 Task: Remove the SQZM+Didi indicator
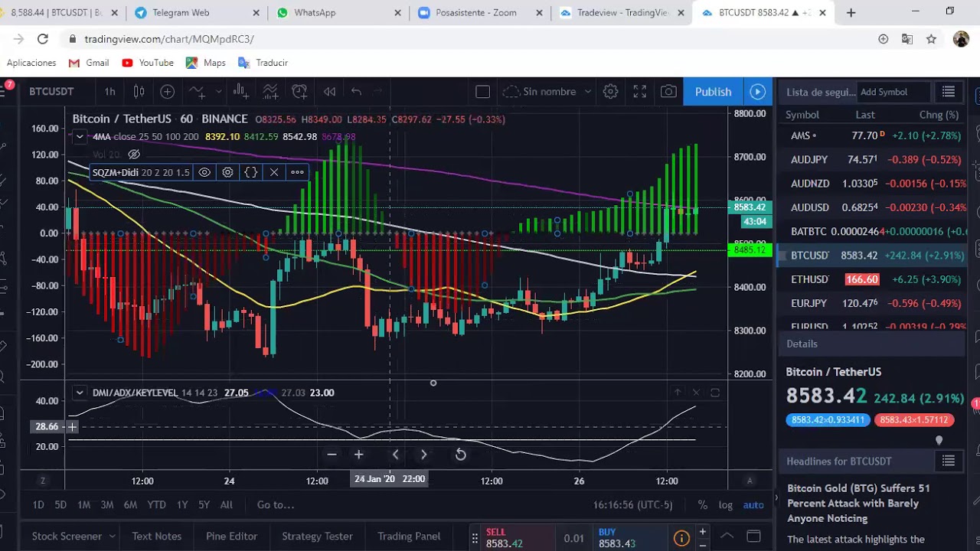click(x=274, y=172)
